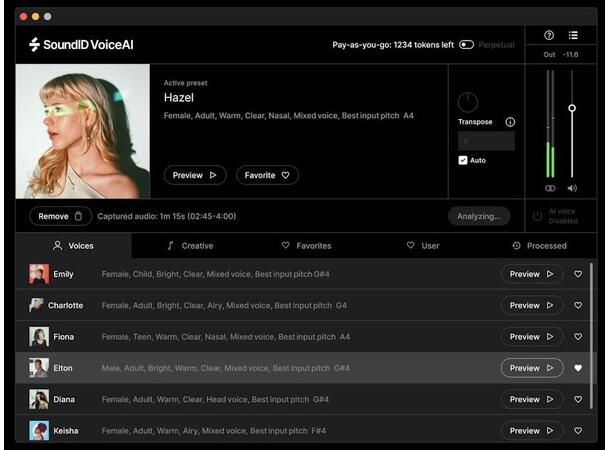Select the Diana voice name

(x=64, y=399)
